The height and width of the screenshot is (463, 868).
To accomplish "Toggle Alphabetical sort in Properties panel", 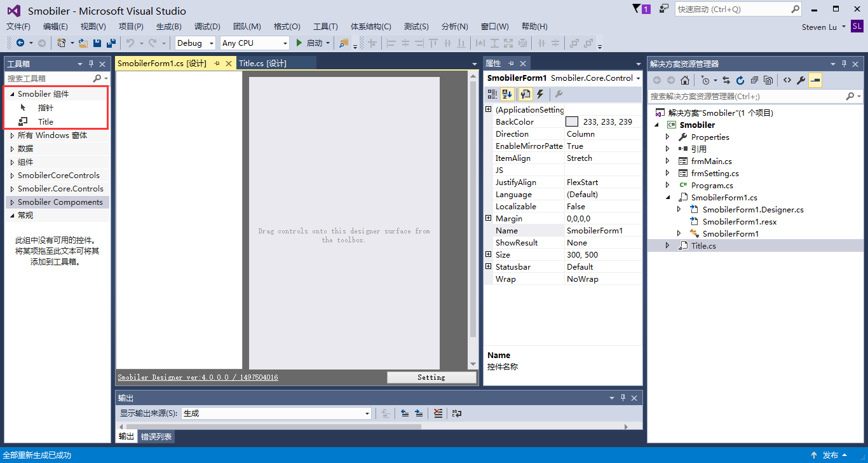I will pyautogui.click(x=507, y=94).
